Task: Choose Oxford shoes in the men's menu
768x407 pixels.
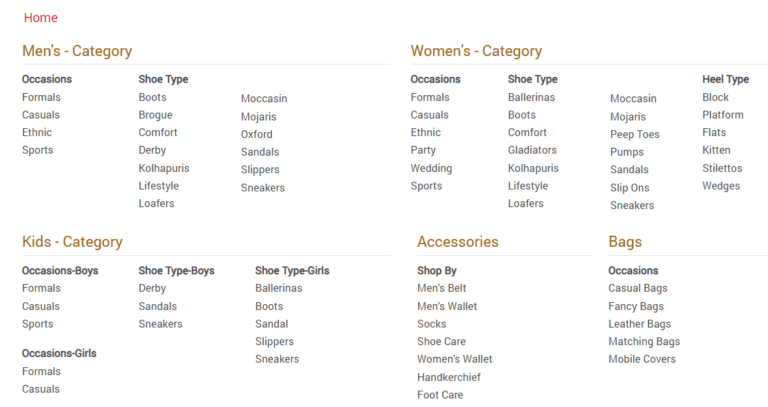Action: point(256,134)
